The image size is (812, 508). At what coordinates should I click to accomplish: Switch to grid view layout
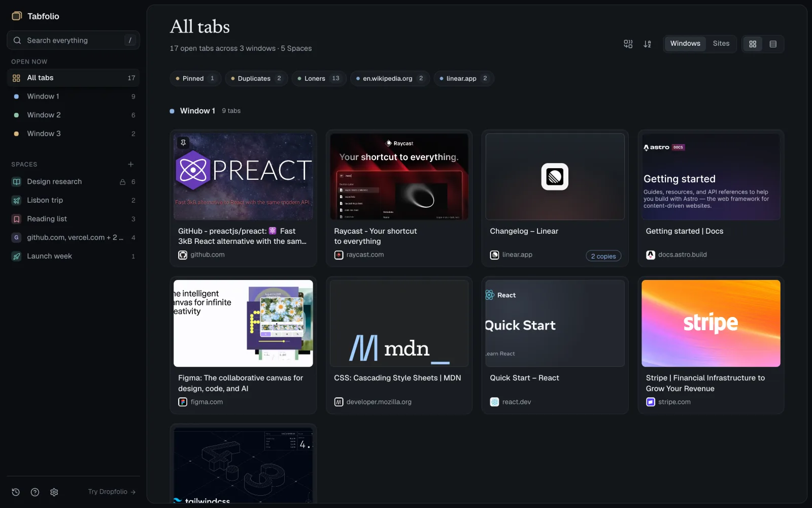click(753, 44)
